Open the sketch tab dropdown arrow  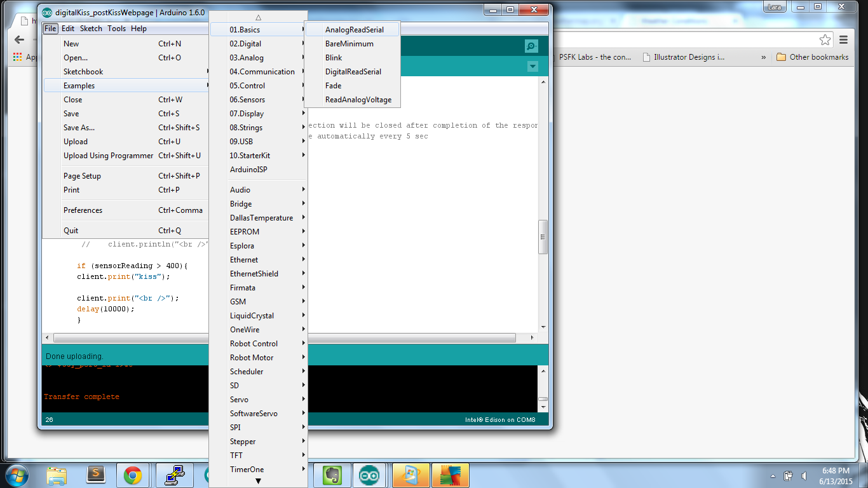pyautogui.click(x=532, y=66)
